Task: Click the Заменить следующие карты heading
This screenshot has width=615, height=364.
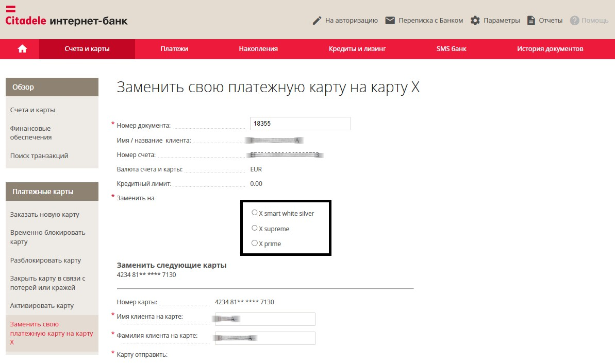Action: point(172,265)
